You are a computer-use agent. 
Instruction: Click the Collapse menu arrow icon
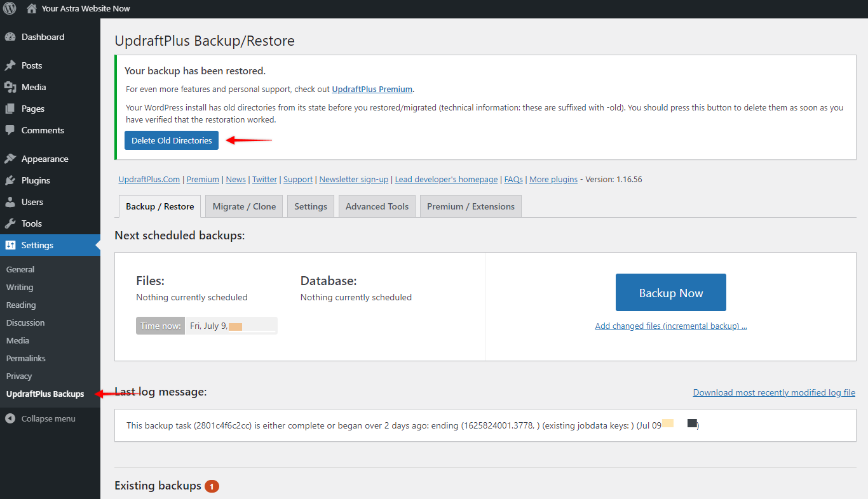[10, 418]
